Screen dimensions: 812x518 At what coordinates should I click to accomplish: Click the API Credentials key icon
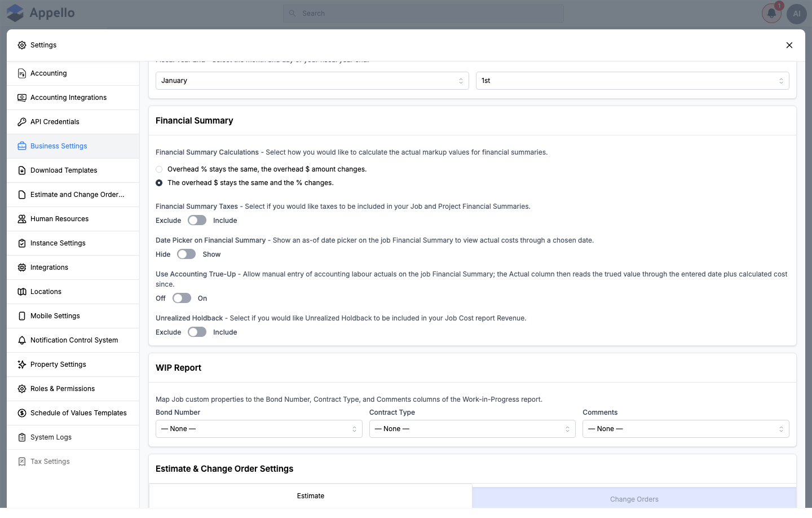click(x=22, y=122)
